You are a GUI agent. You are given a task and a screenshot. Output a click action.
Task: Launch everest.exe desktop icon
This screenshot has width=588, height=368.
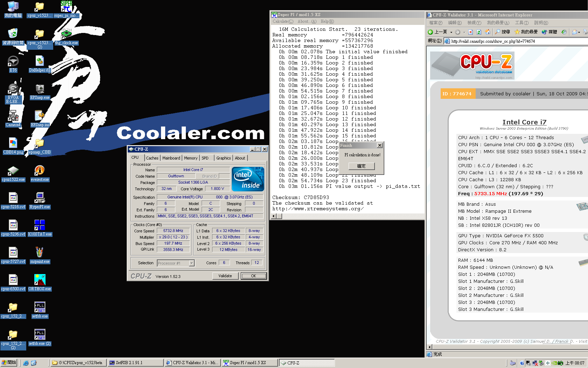coord(40,173)
